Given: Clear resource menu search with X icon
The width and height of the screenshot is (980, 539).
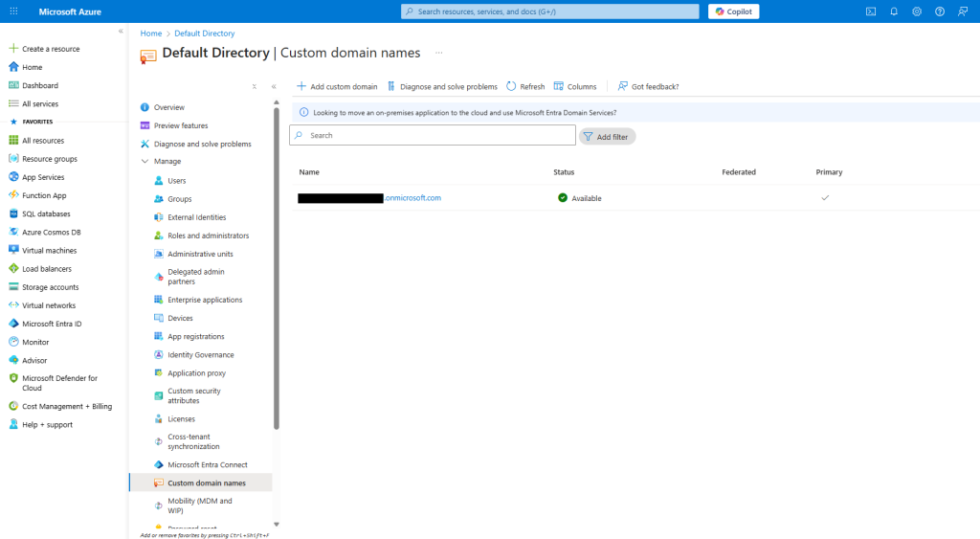Looking at the screenshot, I should click(255, 86).
